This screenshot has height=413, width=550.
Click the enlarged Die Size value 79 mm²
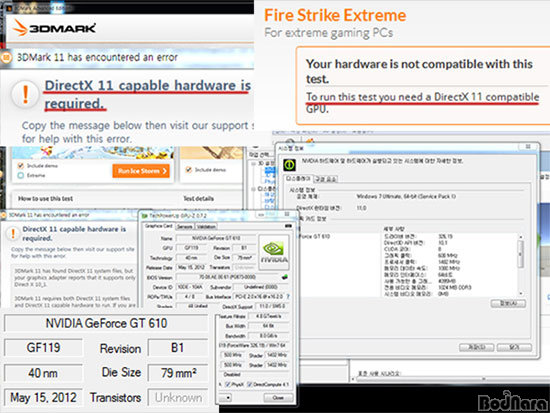178,373
